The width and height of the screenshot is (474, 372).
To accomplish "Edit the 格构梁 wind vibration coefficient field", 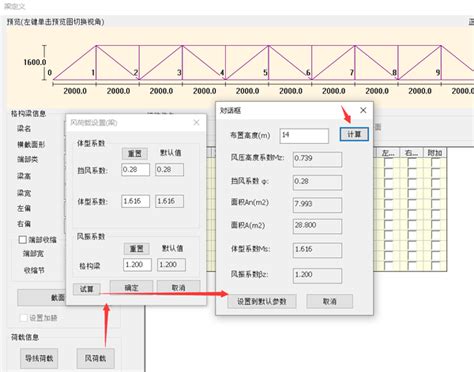I will click(x=137, y=265).
